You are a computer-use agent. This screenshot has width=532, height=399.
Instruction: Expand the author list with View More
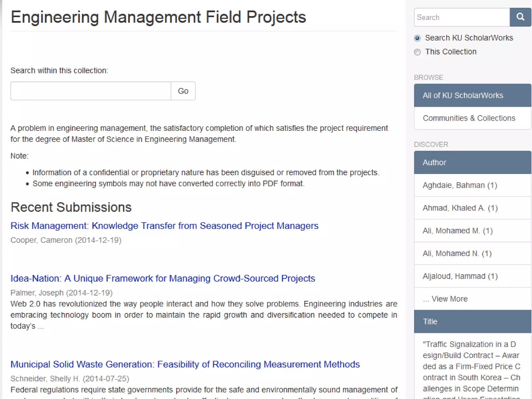pyautogui.click(x=449, y=299)
